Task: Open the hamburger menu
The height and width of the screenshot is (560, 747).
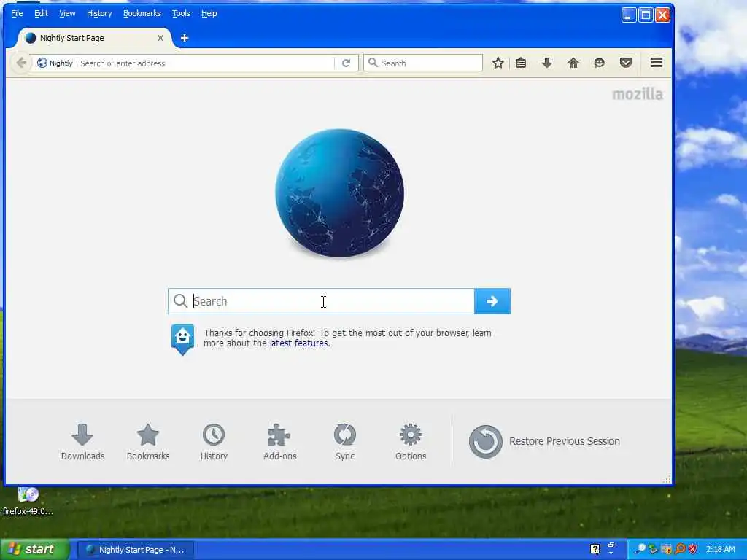Action: tap(657, 63)
